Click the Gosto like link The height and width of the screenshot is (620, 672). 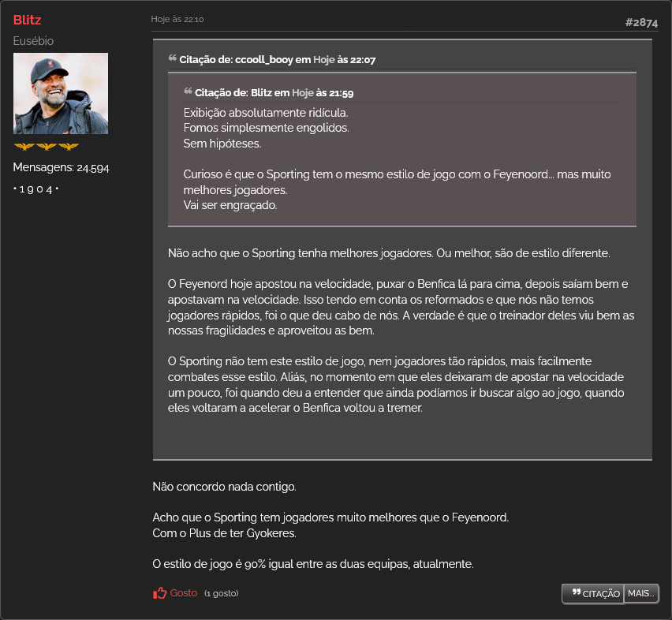(x=184, y=593)
